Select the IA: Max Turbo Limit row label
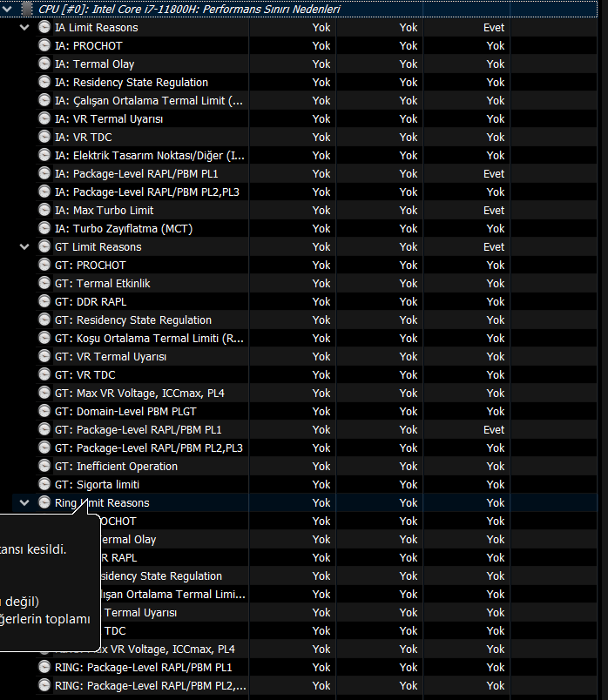The height and width of the screenshot is (700, 608). click(x=104, y=211)
